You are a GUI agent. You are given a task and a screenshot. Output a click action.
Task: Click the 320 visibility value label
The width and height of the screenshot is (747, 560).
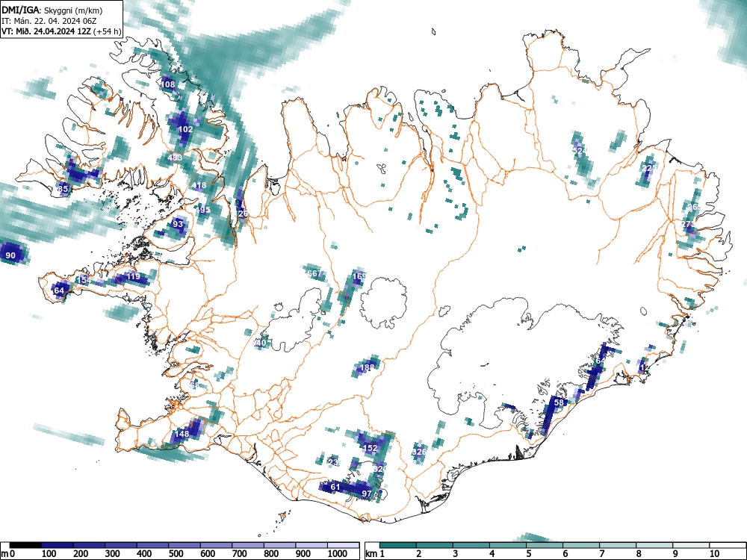379,469
